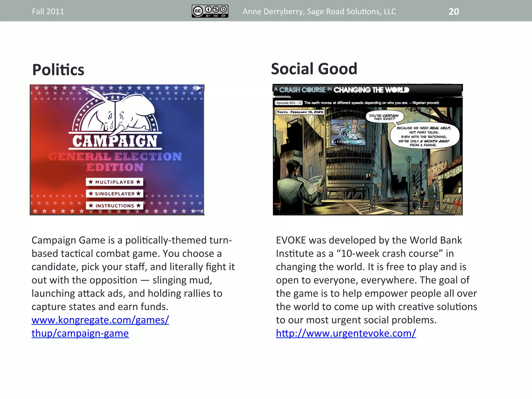The height and width of the screenshot is (399, 532).
Task: Select the EVOKE comic screenshot
Action: [x=368, y=150]
